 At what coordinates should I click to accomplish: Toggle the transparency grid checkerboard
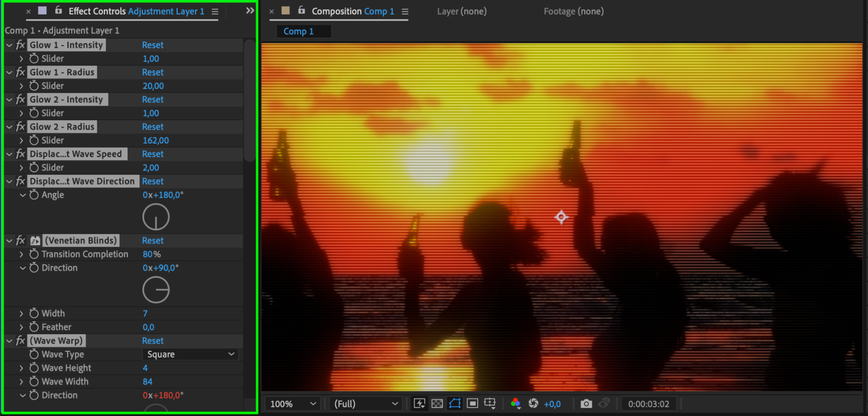click(x=437, y=404)
